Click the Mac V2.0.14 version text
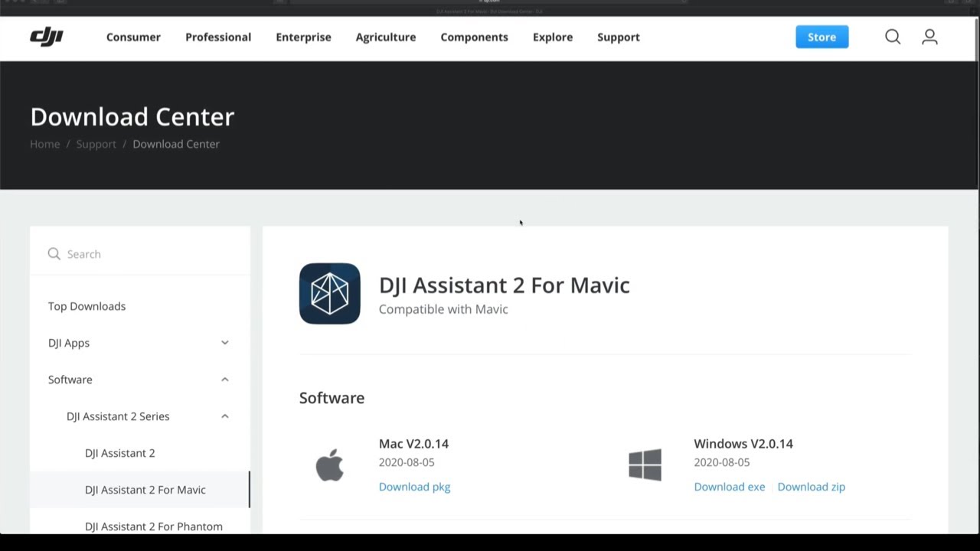Viewport: 980px width, 551px height. click(x=413, y=444)
